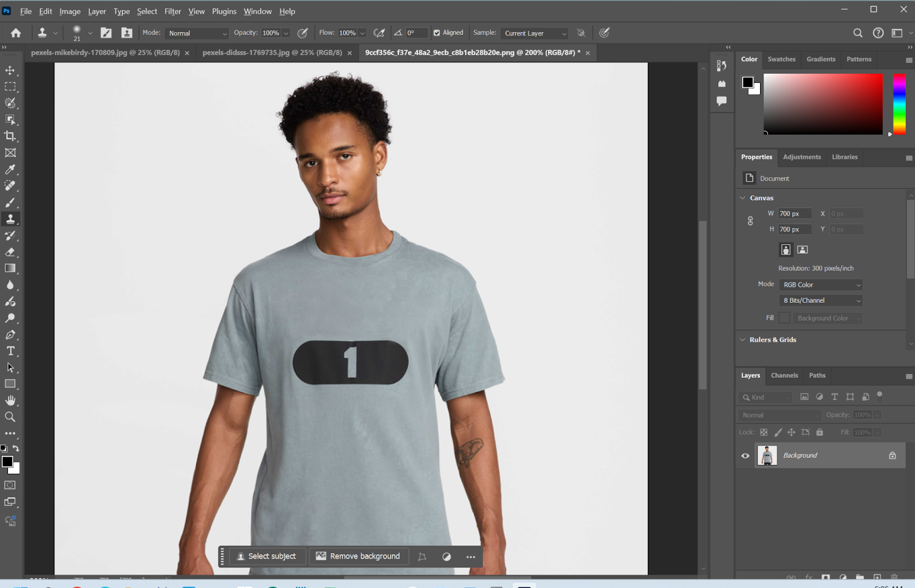Image resolution: width=915 pixels, height=588 pixels.
Task: Select the Clone Stamp tool in toolbar
Action: [10, 219]
